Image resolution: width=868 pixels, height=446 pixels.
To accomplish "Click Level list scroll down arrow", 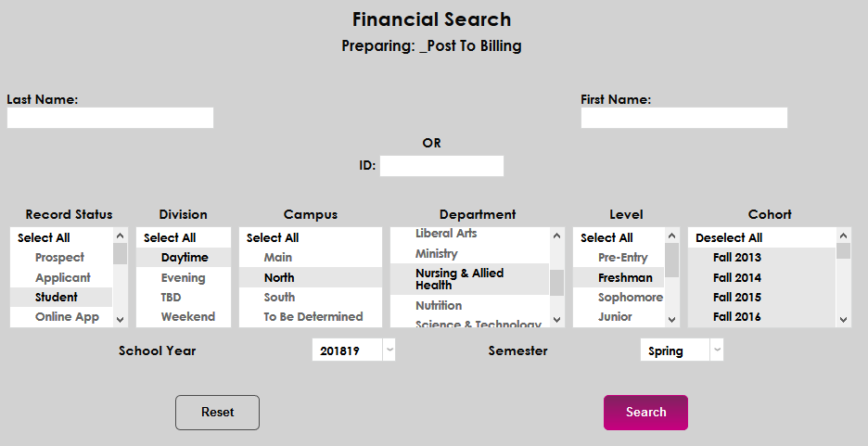I will pos(671,319).
